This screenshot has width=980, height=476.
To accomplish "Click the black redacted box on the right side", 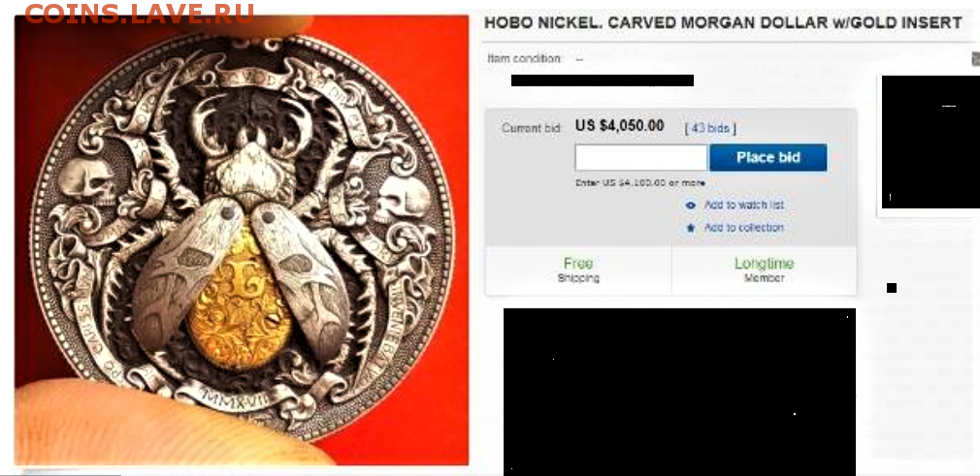I will pos(931,142).
